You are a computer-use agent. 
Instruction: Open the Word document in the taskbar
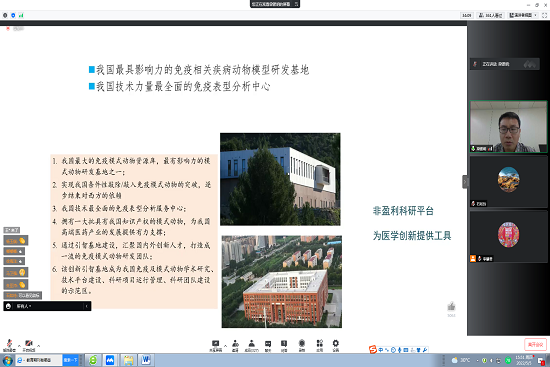coord(146,360)
